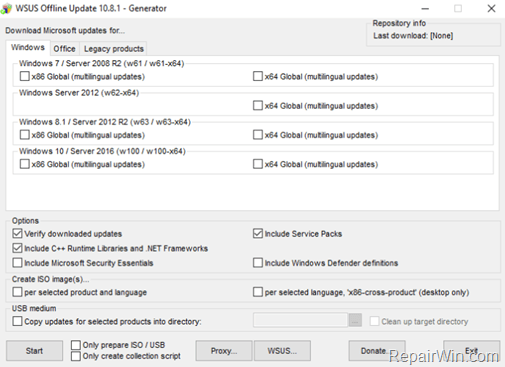Toggle Include Service Packs option
The height and width of the screenshot is (367, 505).
click(258, 233)
